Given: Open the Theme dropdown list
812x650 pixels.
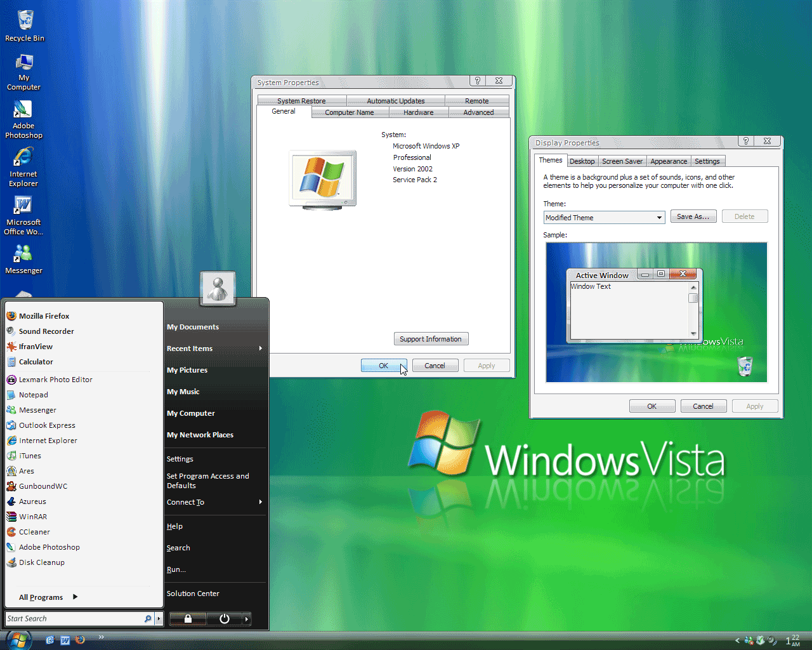Looking at the screenshot, I should point(659,218).
